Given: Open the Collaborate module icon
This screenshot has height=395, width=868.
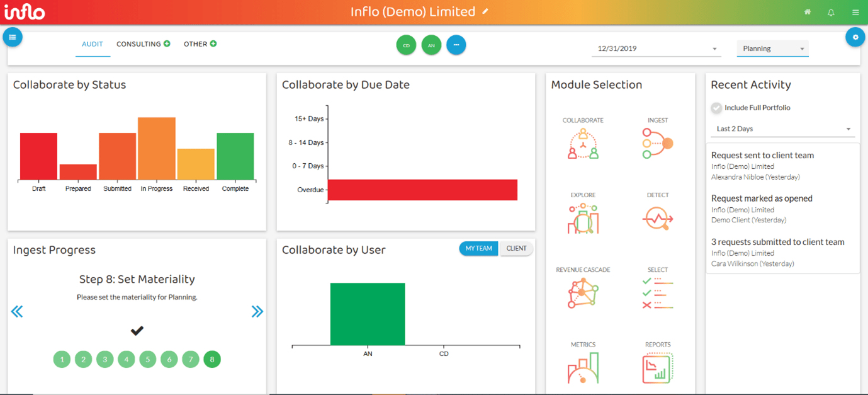Looking at the screenshot, I should click(x=583, y=143).
